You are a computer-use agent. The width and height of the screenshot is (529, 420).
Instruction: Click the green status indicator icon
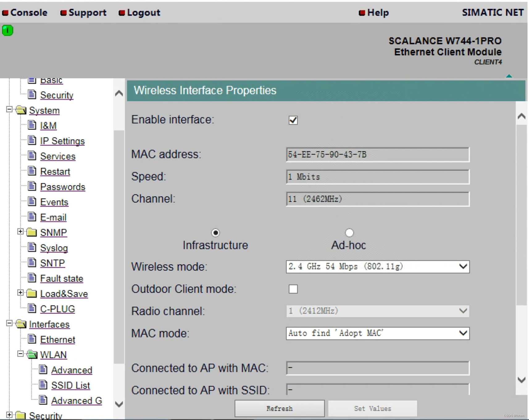(7, 30)
